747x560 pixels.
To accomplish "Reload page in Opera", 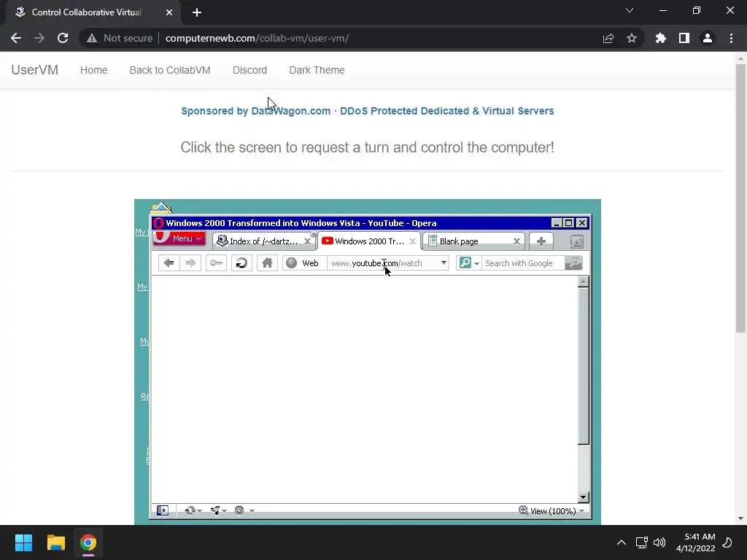I will click(241, 262).
